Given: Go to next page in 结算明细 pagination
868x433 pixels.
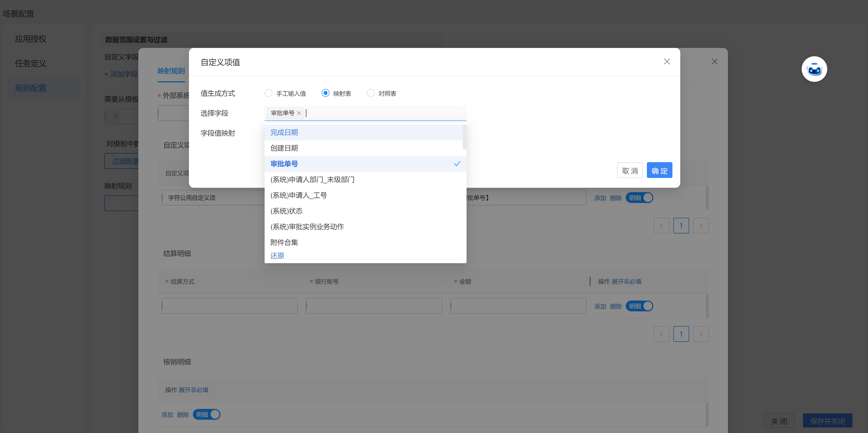Looking at the screenshot, I should (700, 334).
